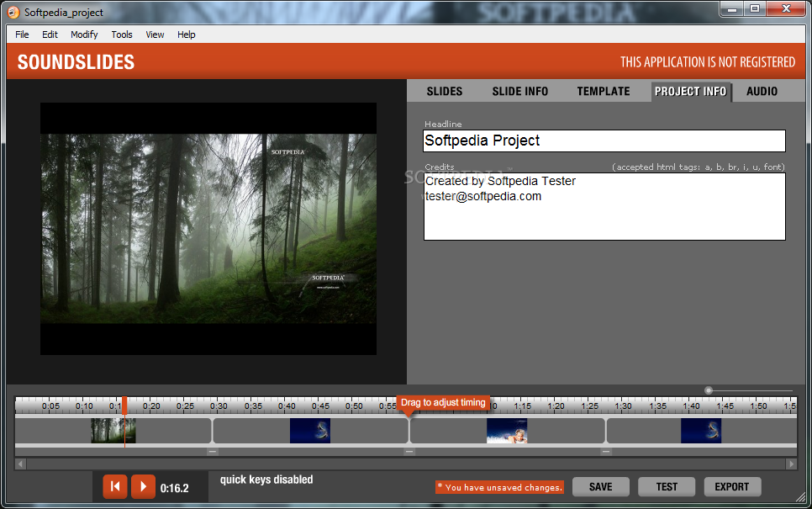Click the 0:16.2 playback time readout
Viewport: 812px width, 509px height.
click(x=175, y=488)
